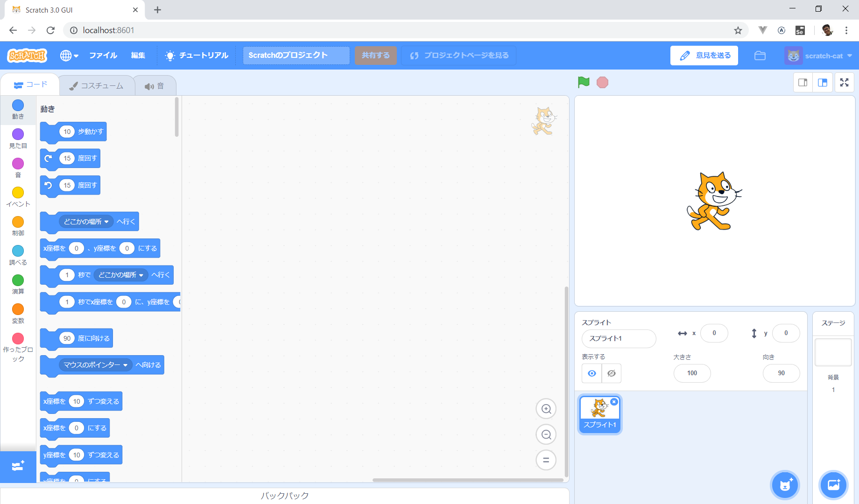Delete スプライト1 with the x button
The image size is (859, 504).
click(x=614, y=402)
